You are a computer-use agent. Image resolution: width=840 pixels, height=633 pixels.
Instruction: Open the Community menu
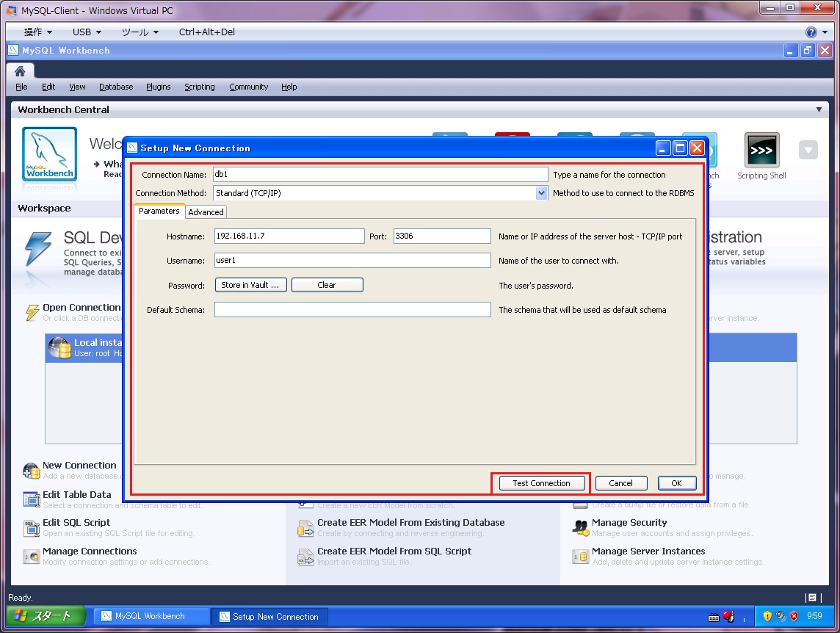coord(249,87)
